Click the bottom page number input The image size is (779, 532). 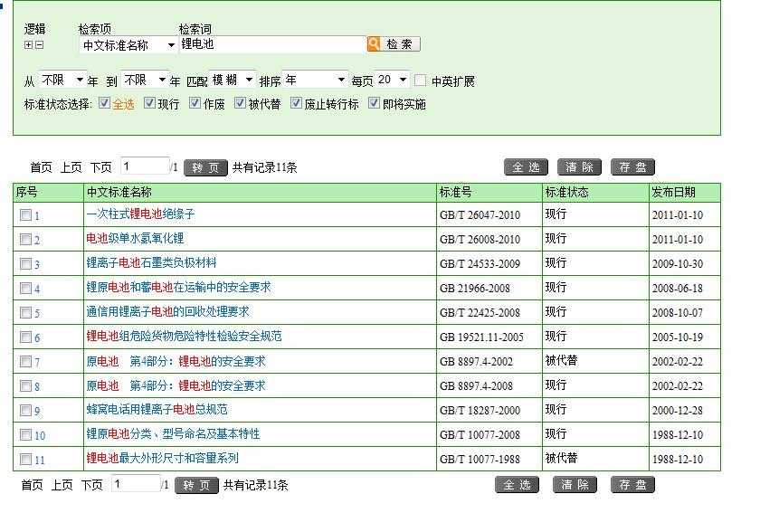point(136,483)
